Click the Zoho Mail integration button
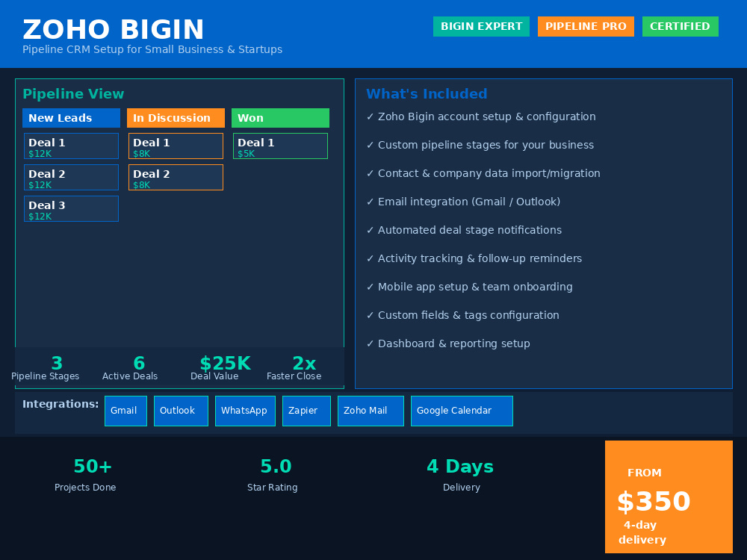747x560 pixels. click(371, 411)
